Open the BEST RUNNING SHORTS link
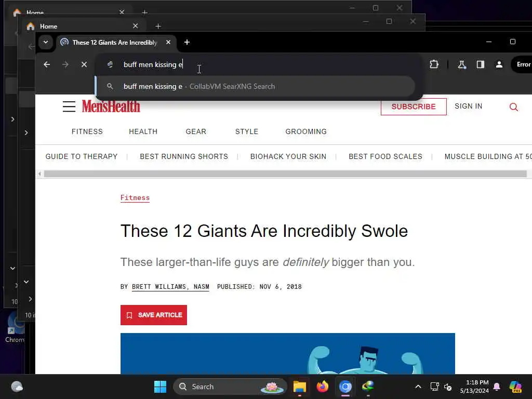 click(x=184, y=156)
